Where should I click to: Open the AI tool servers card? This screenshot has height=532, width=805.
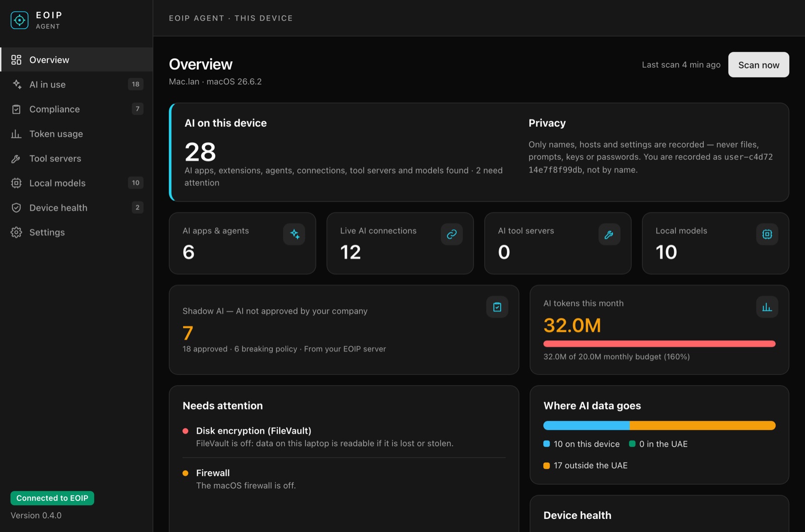pyautogui.click(x=557, y=243)
